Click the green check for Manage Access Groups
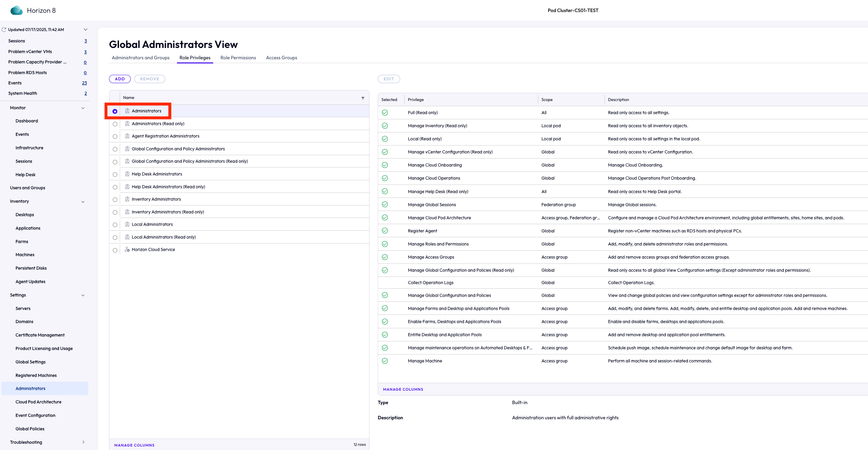 coord(385,257)
